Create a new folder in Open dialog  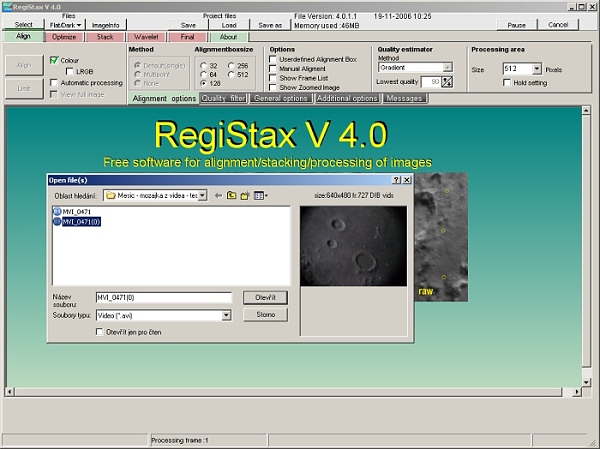pos(245,196)
